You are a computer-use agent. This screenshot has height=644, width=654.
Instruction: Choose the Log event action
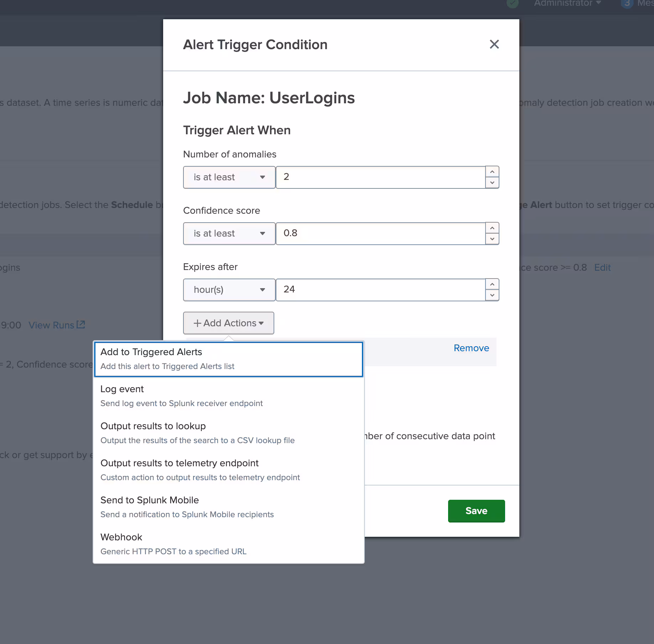tap(229, 396)
